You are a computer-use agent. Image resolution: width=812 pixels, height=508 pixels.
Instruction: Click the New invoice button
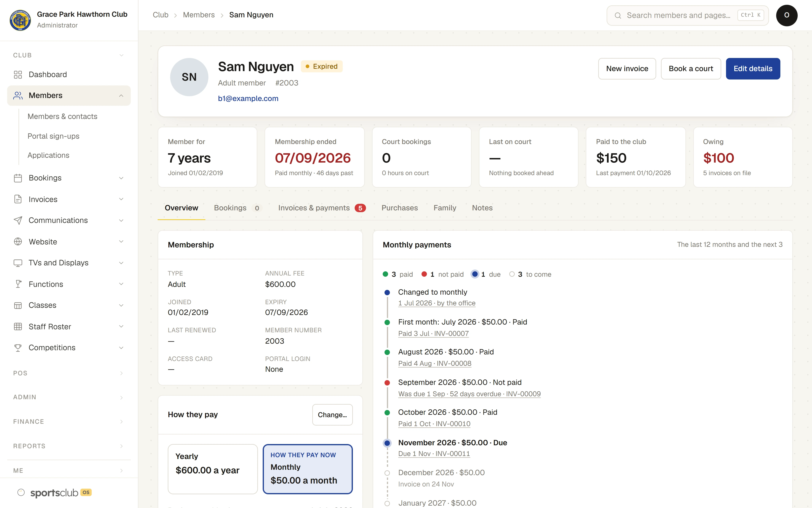point(627,69)
